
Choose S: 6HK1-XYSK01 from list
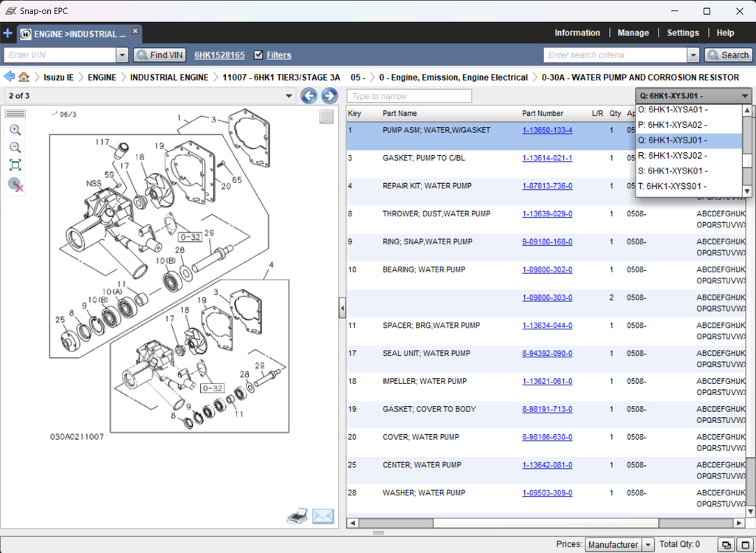click(x=689, y=171)
